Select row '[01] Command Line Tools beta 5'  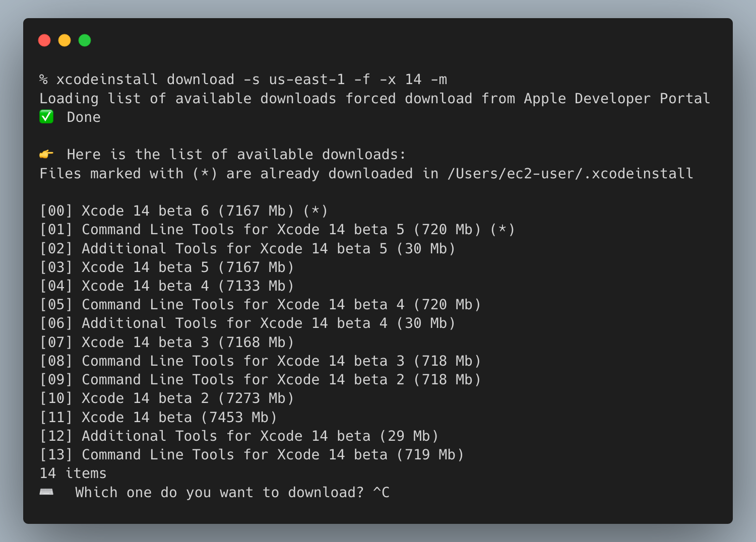pos(277,230)
